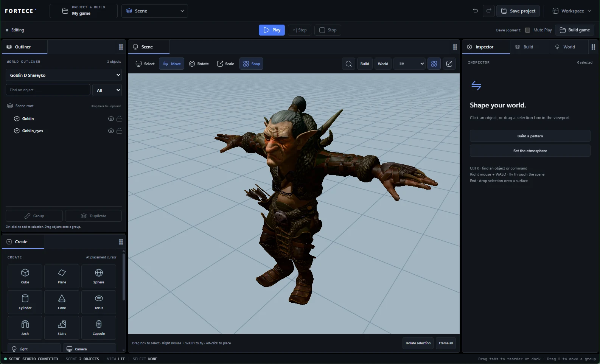Expand the Goblin D Shareyko dropdown
The height and width of the screenshot is (364, 600).
point(64,75)
